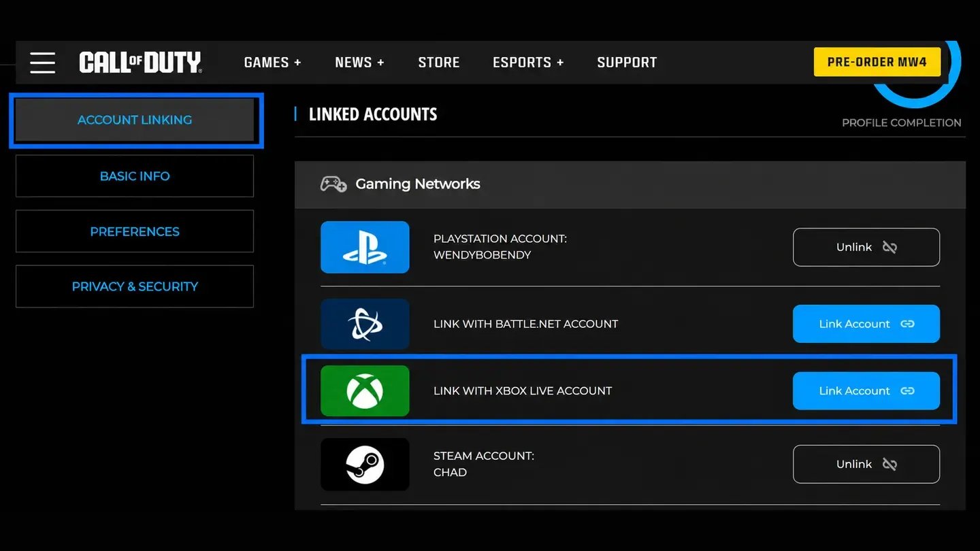Open the SUPPORT page

click(627, 63)
